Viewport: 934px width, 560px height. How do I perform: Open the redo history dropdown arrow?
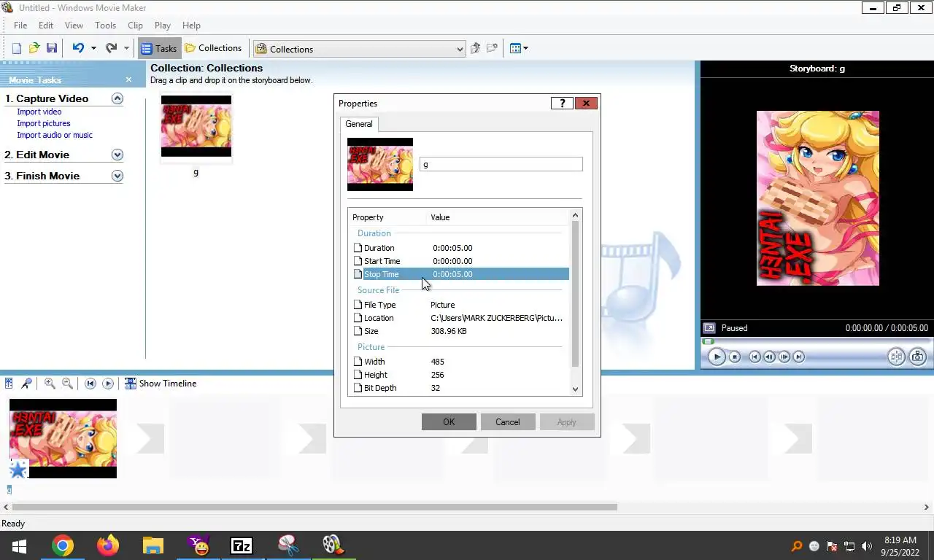(126, 48)
